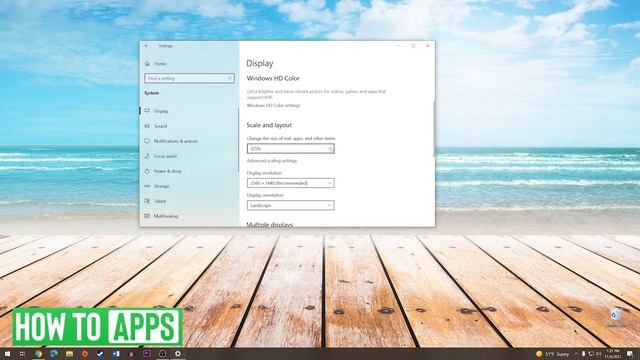Image resolution: width=640 pixels, height=360 pixels.
Task: Open the scaling percentage dropdown showing 125%
Action: coord(291,149)
